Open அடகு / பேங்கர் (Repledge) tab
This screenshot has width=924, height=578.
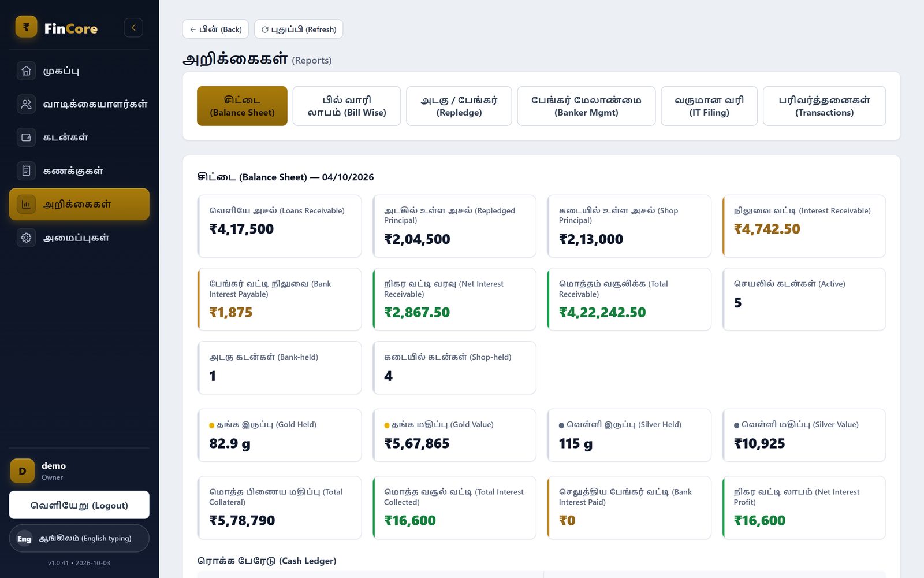coord(459,106)
